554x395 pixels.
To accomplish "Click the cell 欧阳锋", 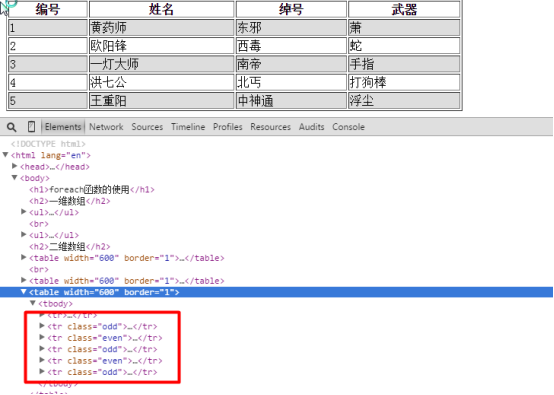I will tap(161, 46).
